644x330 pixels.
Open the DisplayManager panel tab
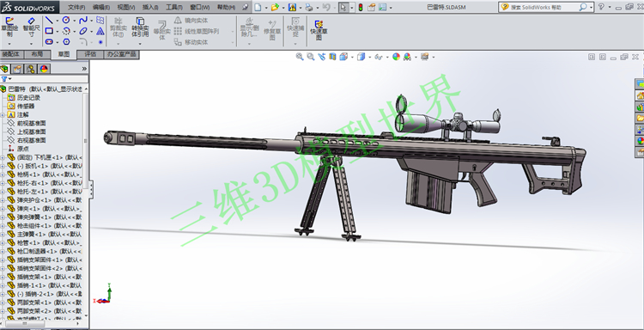[x=44, y=69]
